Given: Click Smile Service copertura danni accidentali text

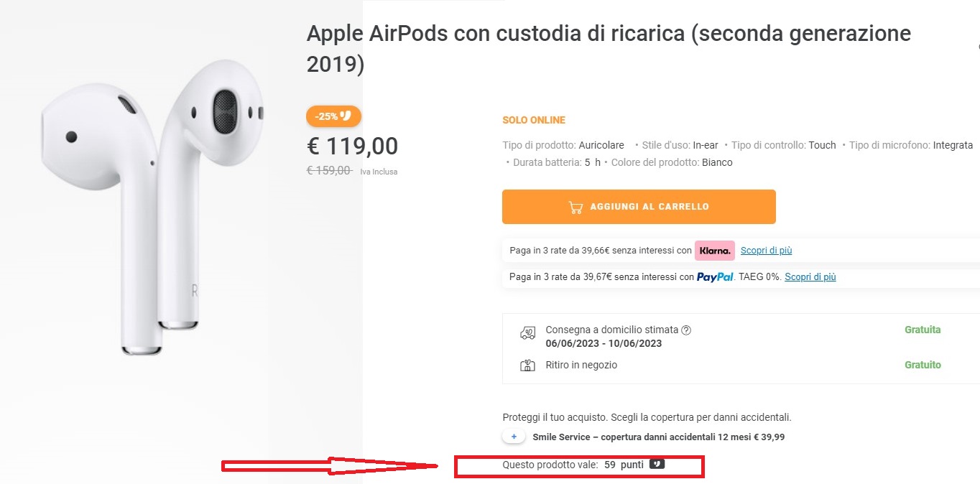Looking at the screenshot, I should pyautogui.click(x=658, y=437).
